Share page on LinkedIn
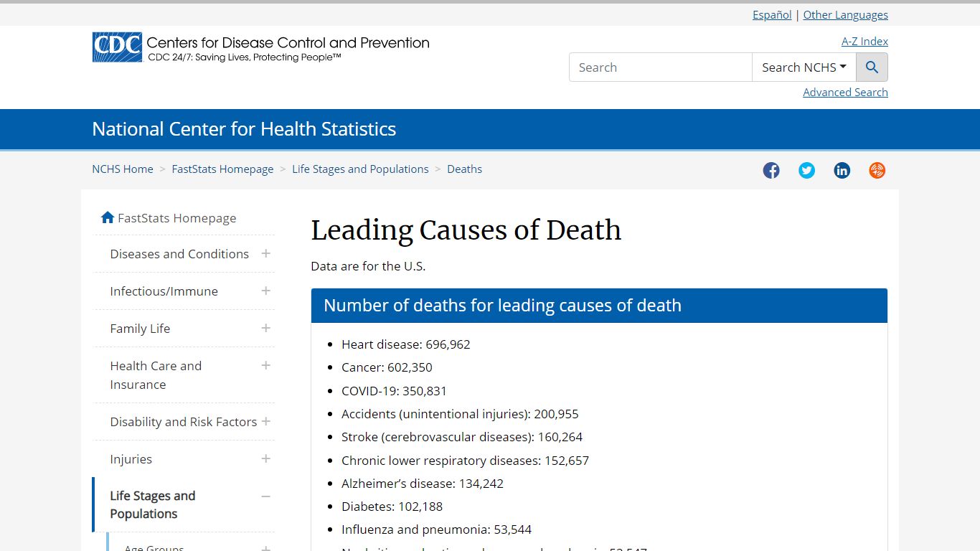 click(x=842, y=170)
